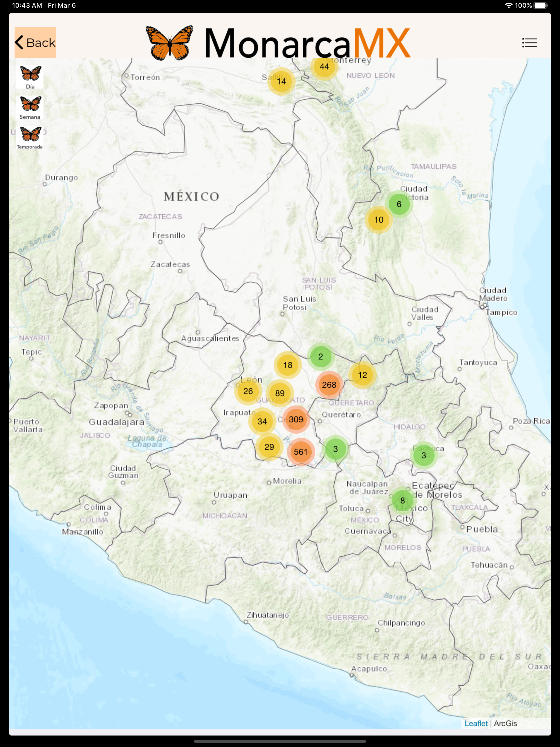Open the green 3 cluster over Pachuca
This screenshot has width=560, height=747.
[x=424, y=455]
